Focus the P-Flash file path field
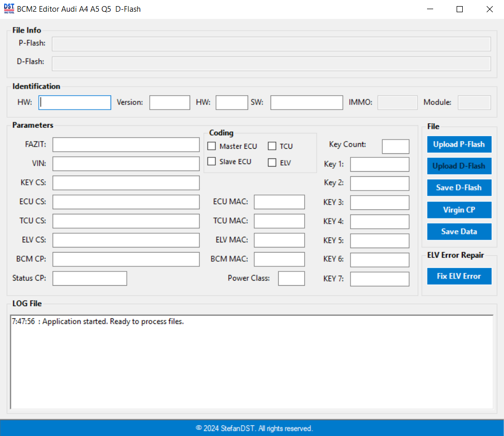 pyautogui.click(x=271, y=44)
